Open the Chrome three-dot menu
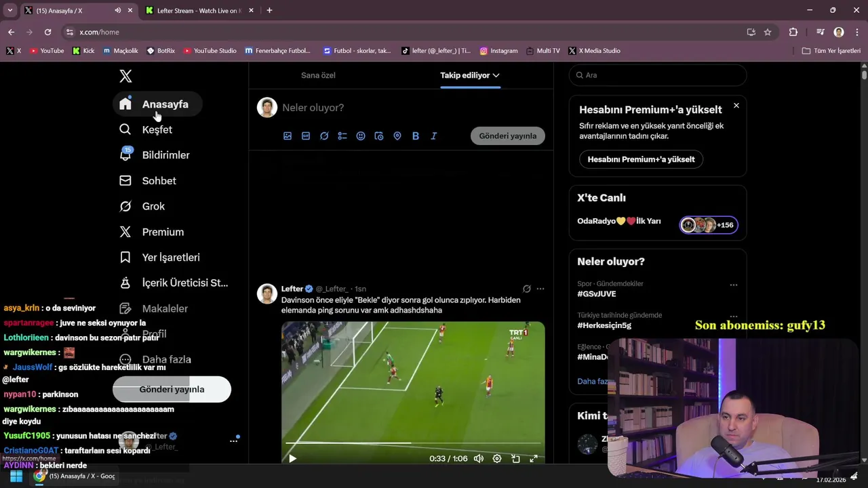Viewport: 868px width, 488px height. (x=856, y=32)
